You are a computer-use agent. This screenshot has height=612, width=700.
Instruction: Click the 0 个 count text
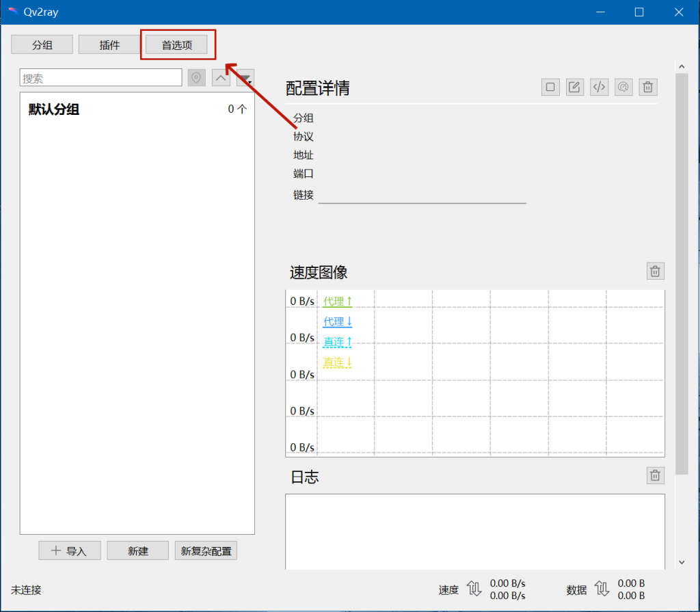click(237, 109)
